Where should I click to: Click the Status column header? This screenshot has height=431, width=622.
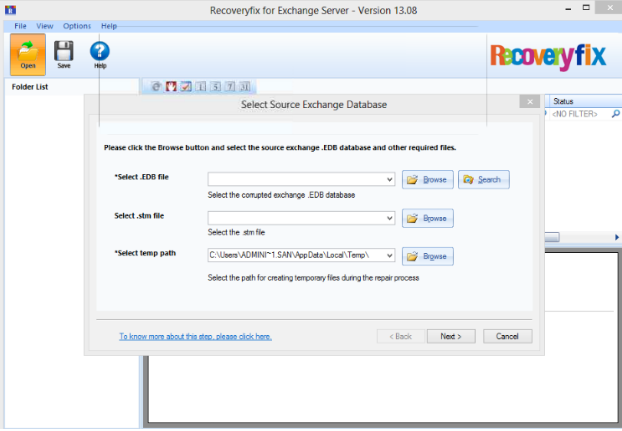pos(585,101)
